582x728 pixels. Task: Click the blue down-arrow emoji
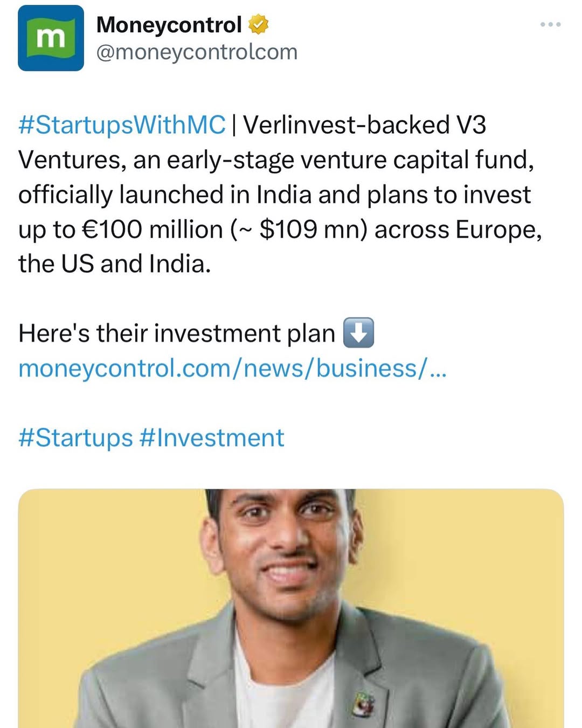[358, 333]
